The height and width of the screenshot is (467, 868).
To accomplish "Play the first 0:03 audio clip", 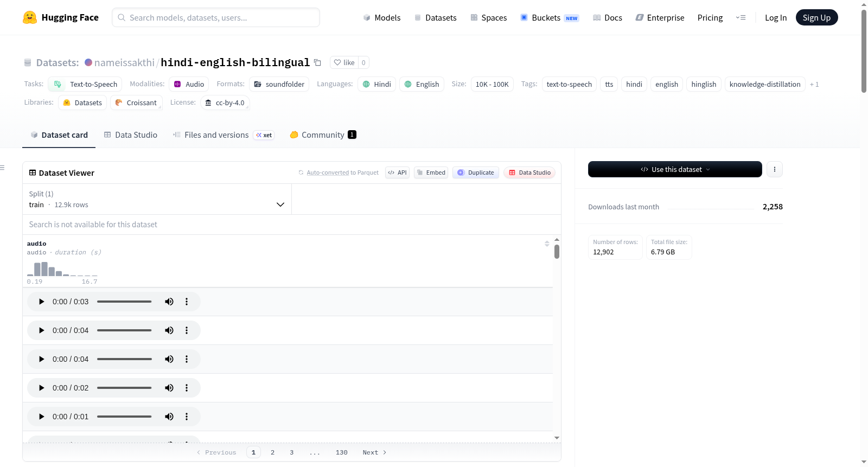I will (x=41, y=302).
